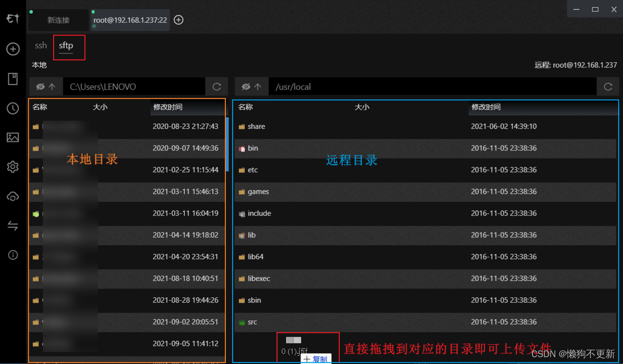Open the settings gear icon
This screenshot has height=364, width=623.
[x=13, y=167]
